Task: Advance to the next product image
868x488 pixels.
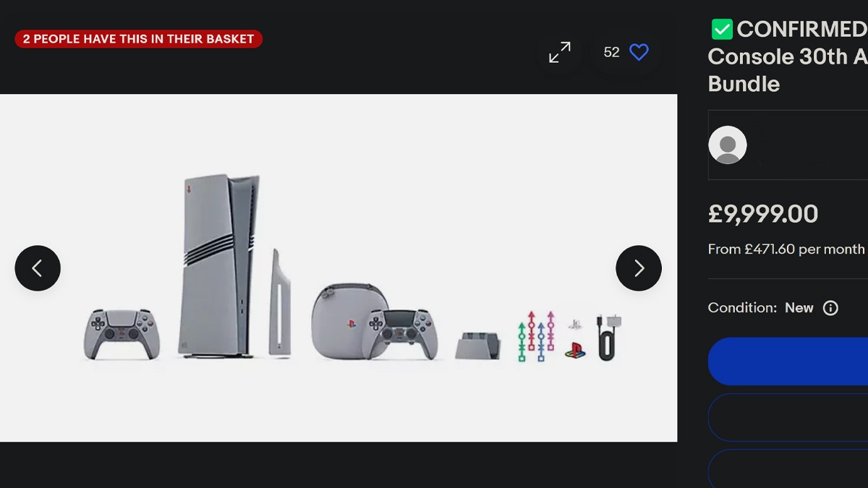Action: click(639, 268)
